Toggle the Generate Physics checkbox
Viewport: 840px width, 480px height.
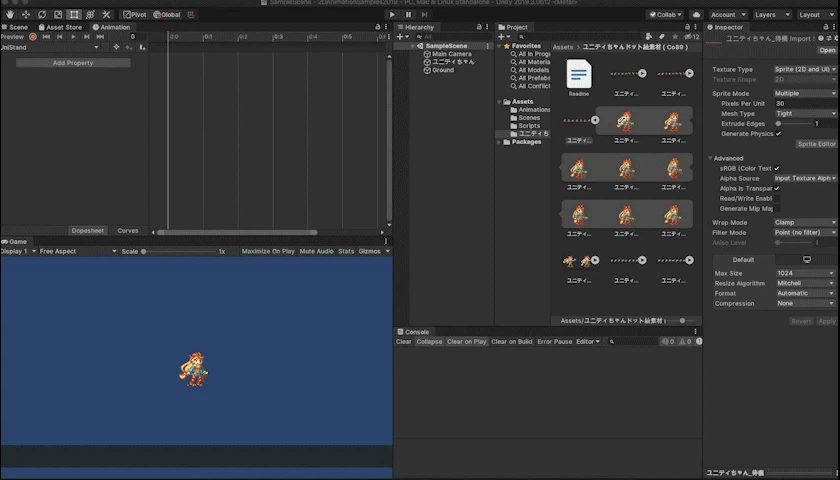pos(778,133)
